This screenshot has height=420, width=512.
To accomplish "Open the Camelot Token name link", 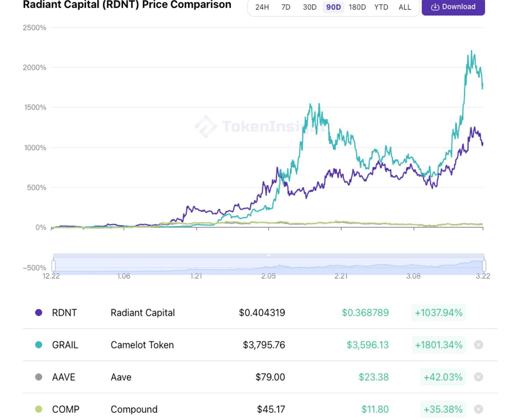I will tap(142, 345).
